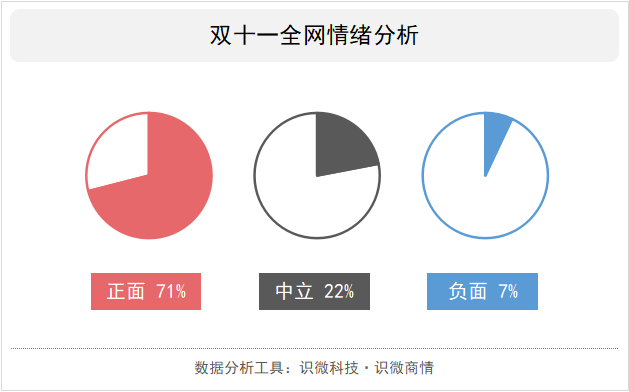
Task: Click the 正面 71% label
Action: click(146, 291)
